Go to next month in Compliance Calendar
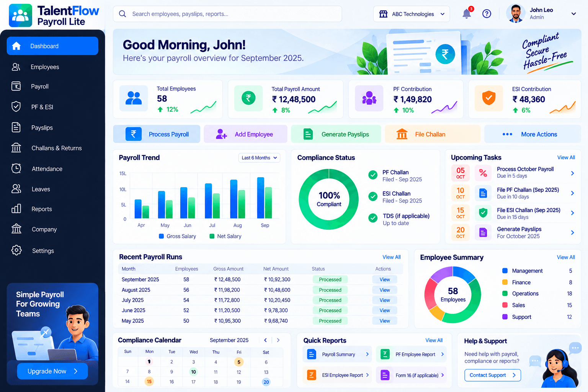Viewport: 588px width, 392px height. click(278, 340)
